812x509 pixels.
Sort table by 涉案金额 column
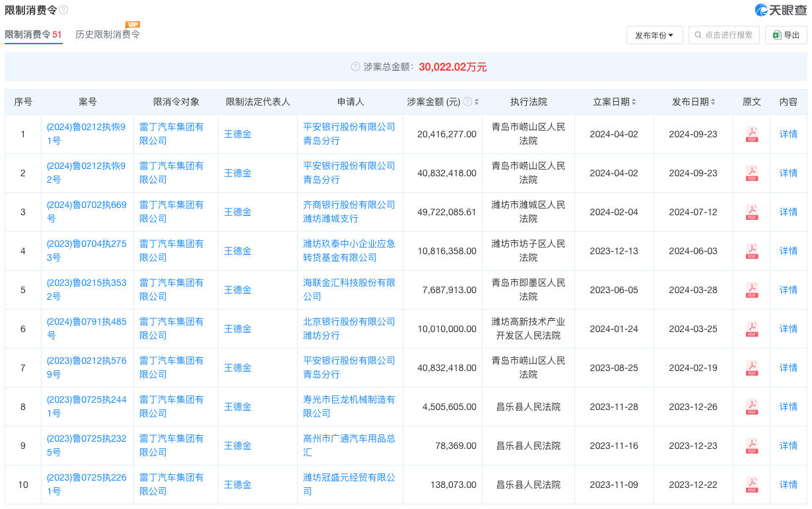tap(477, 102)
